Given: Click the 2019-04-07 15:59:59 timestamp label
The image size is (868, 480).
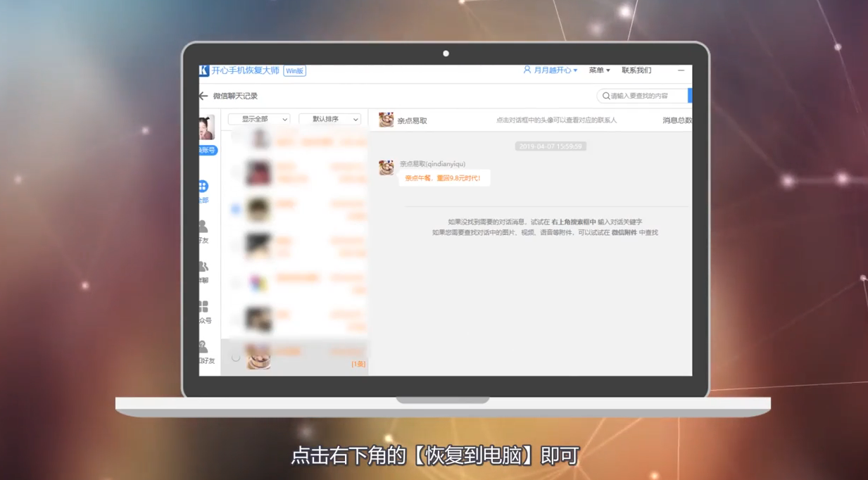Looking at the screenshot, I should tap(551, 146).
